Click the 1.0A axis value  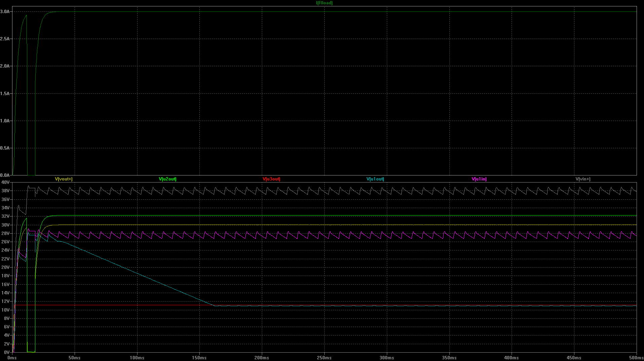5,121
